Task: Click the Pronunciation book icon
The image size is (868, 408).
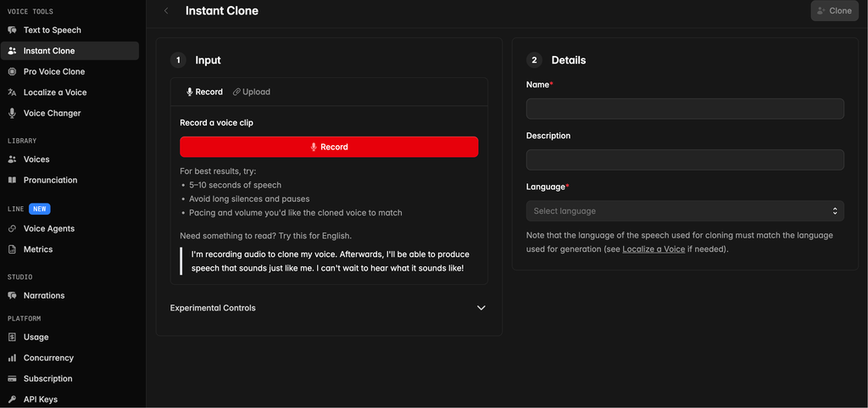Action: click(x=12, y=181)
